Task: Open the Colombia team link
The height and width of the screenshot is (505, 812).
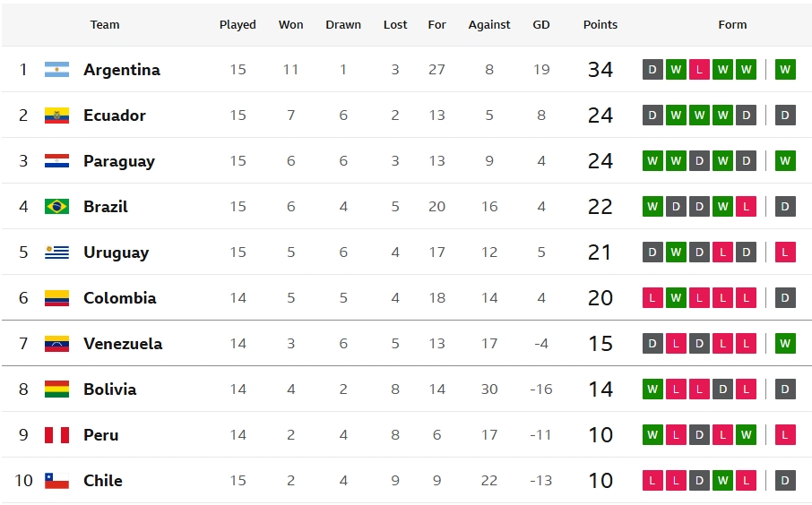Action: [x=119, y=298]
